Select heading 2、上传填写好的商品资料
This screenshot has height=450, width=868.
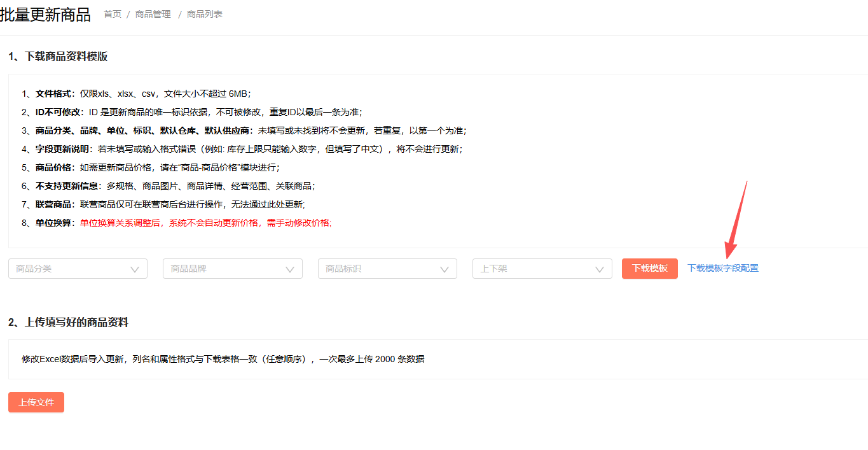click(68, 323)
